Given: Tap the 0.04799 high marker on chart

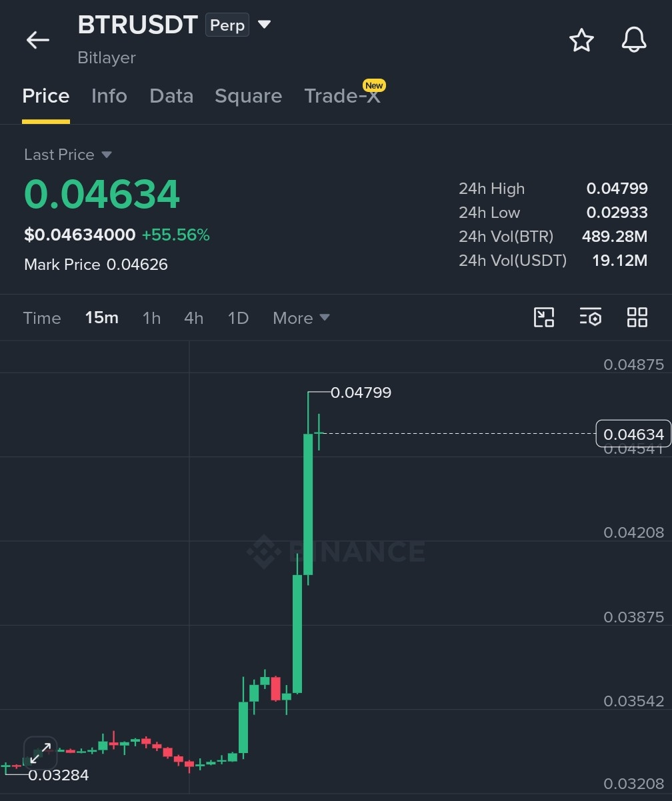Looking at the screenshot, I should click(x=361, y=393).
